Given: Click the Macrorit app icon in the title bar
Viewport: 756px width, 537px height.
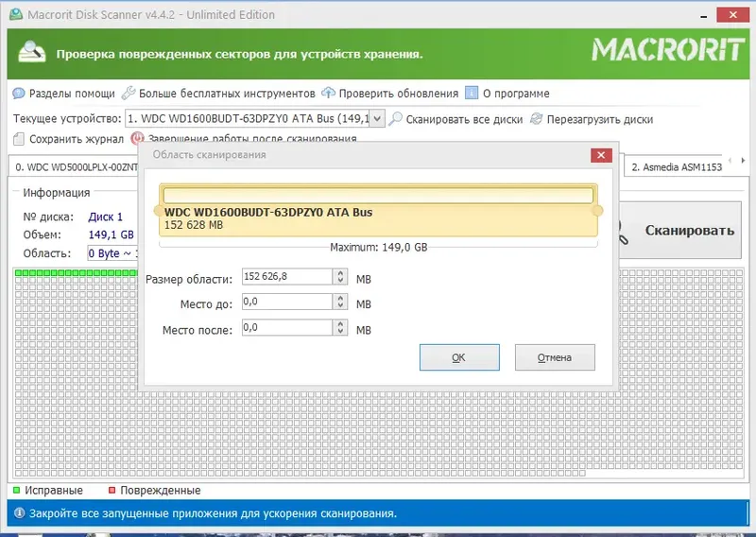Looking at the screenshot, I should (x=16, y=14).
